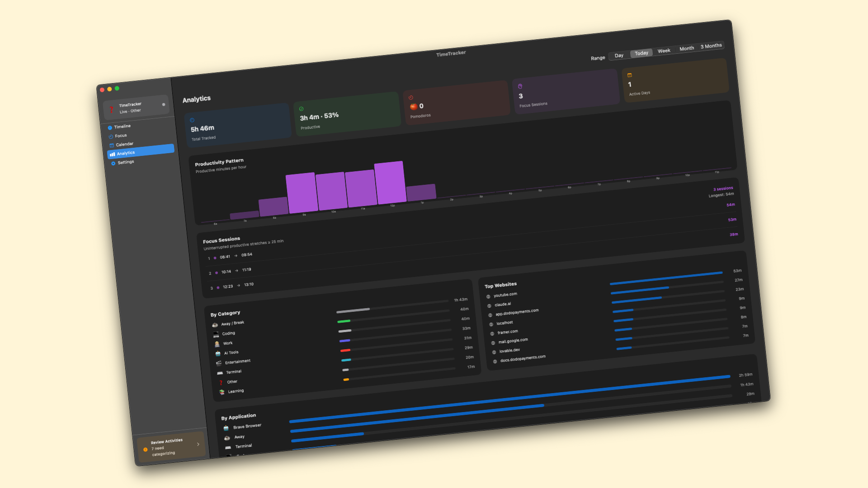Click the chevron on Review Activities
868x488 pixels.
(x=198, y=444)
